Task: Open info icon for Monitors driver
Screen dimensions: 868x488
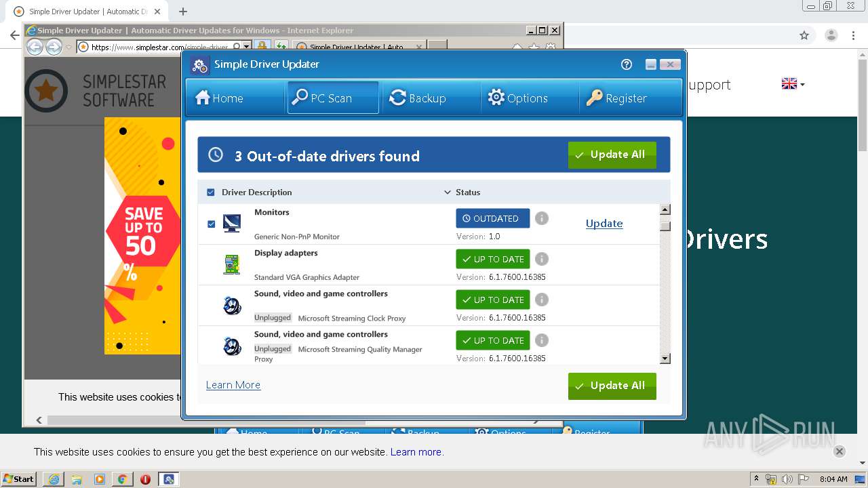Action: click(542, 218)
